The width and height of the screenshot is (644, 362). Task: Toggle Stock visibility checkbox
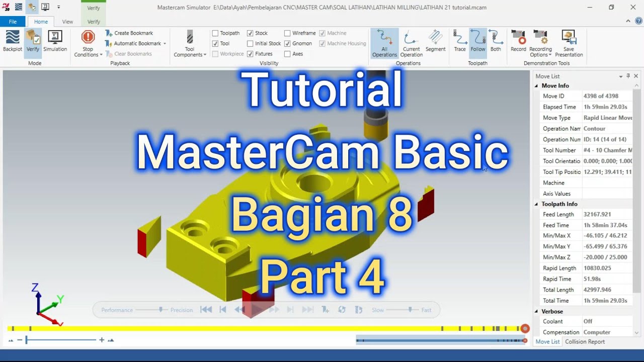click(x=250, y=33)
